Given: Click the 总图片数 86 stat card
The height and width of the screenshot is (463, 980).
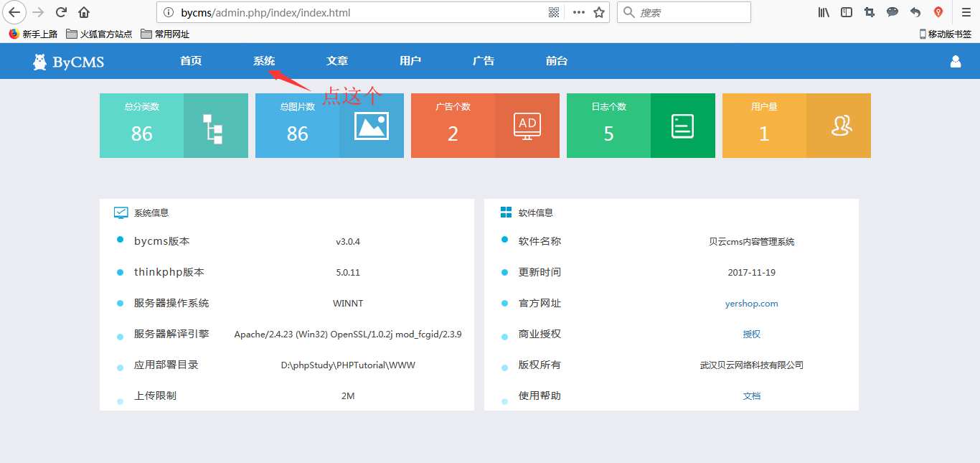Looking at the screenshot, I should point(329,126).
